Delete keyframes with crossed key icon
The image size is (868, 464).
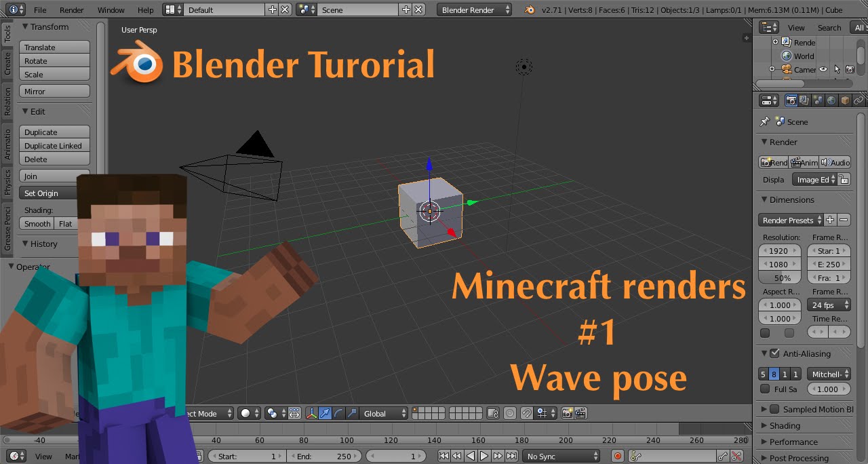[x=736, y=457]
